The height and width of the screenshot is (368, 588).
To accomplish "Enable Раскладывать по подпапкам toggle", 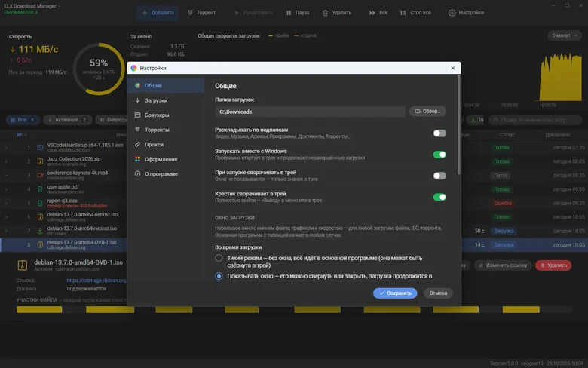I will tap(439, 133).
